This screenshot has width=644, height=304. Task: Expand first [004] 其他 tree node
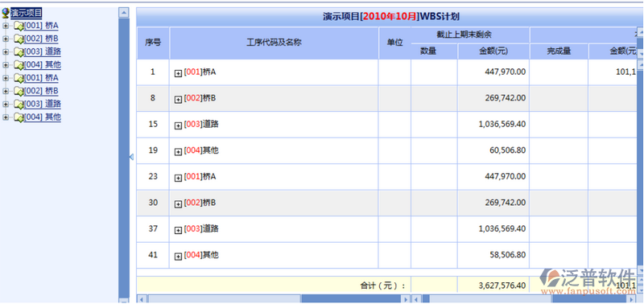(x=6, y=65)
